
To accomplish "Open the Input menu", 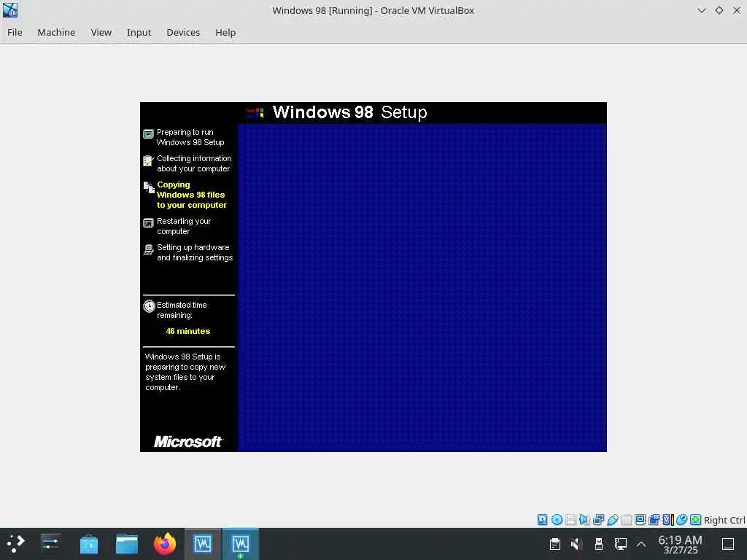I will click(x=139, y=32).
